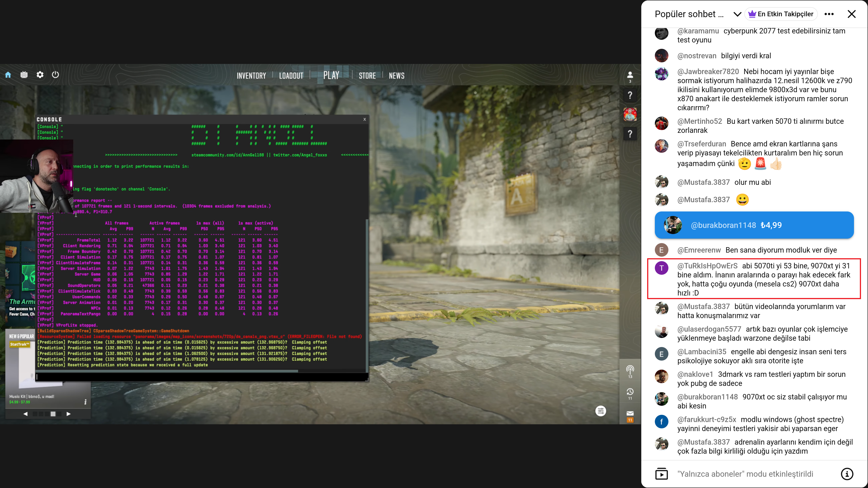Open the broadcast lobby icon
868x488 pixels.
click(x=630, y=371)
